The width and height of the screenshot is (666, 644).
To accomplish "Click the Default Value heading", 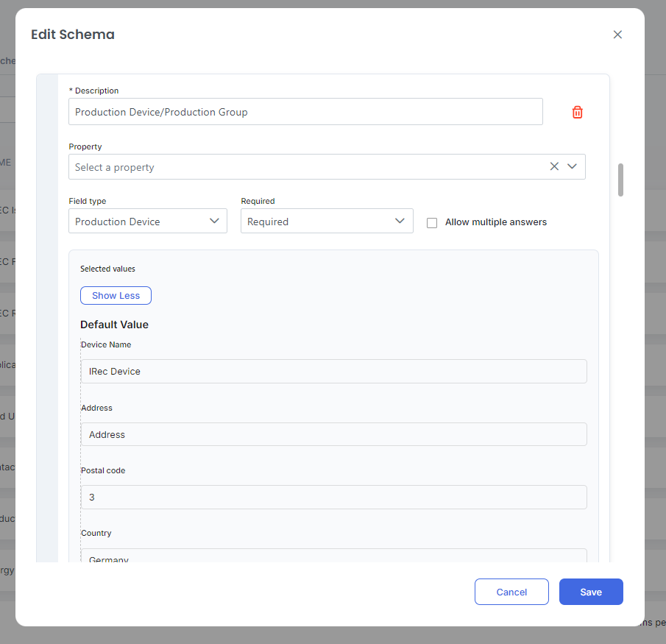I will pos(114,325).
